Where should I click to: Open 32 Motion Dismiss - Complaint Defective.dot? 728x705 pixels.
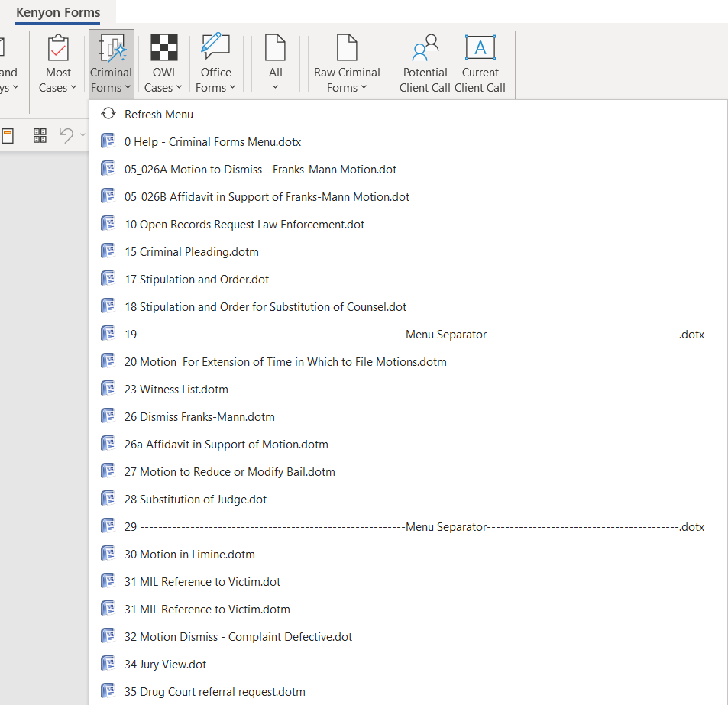[x=408, y=637]
